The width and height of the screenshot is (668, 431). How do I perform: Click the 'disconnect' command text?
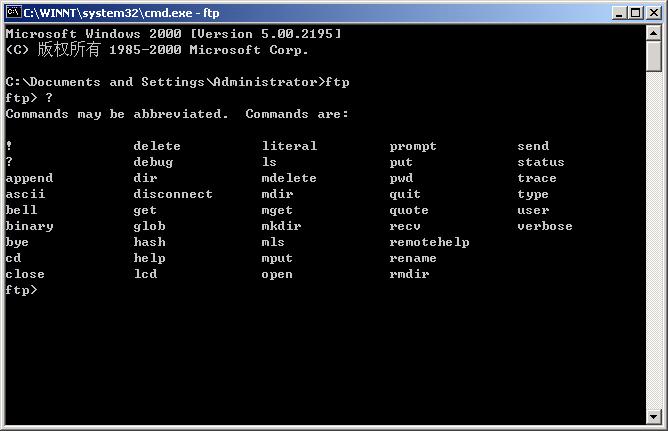[173, 194]
